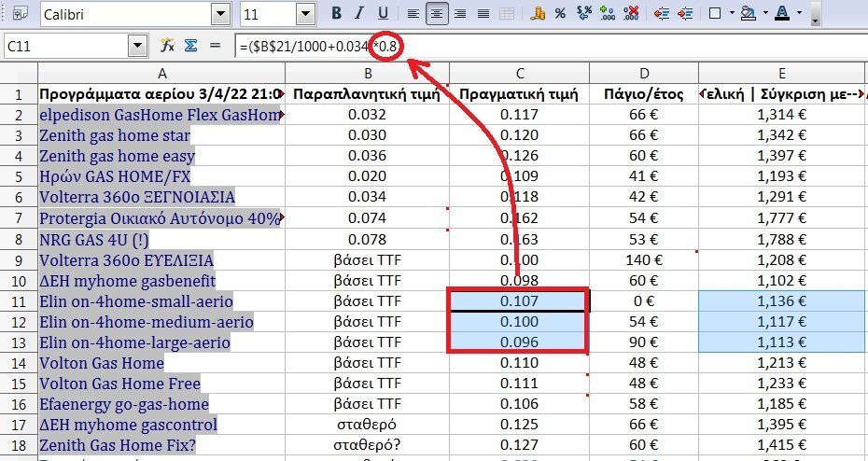
Task: Click the formula input line
Action: click(551, 46)
